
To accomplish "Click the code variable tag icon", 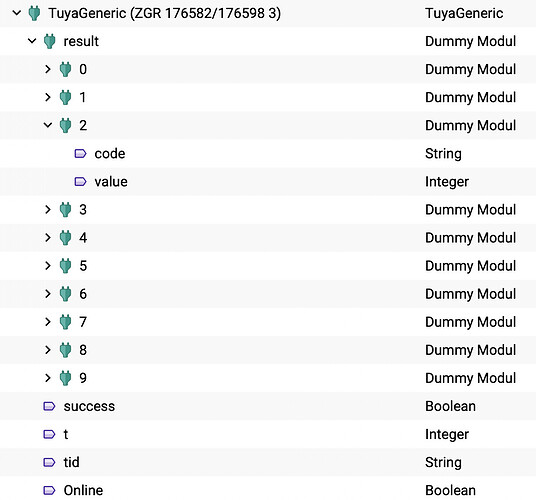I will tap(80, 154).
